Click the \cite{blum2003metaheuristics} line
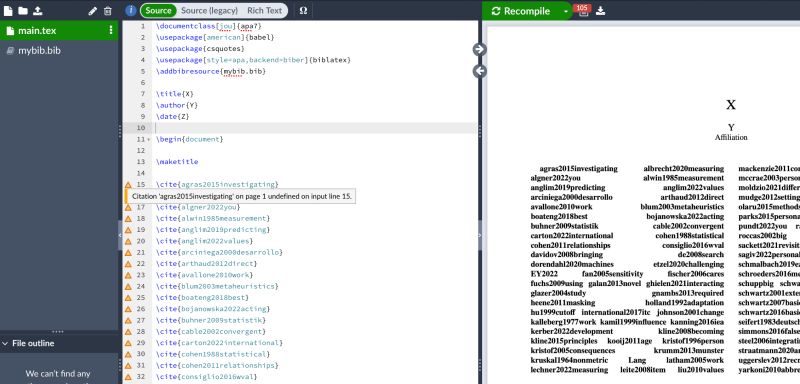This screenshot has height=384, width=800. pyautogui.click(x=217, y=287)
